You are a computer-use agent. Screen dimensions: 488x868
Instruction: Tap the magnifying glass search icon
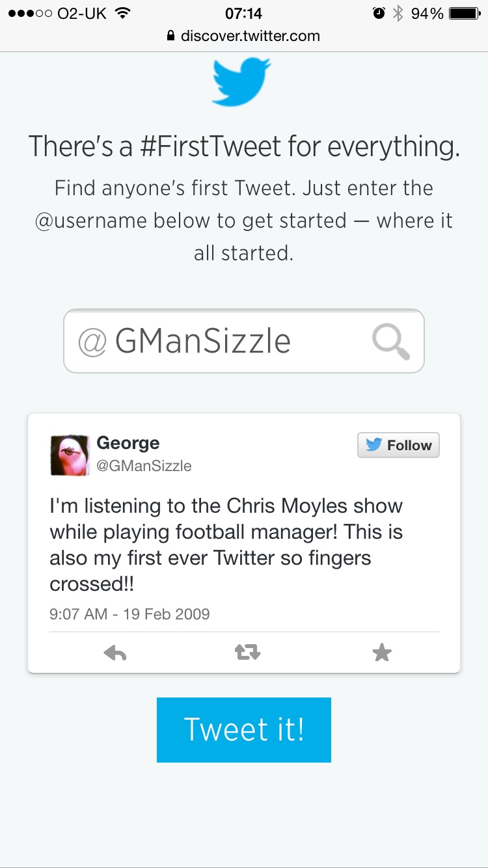click(391, 342)
